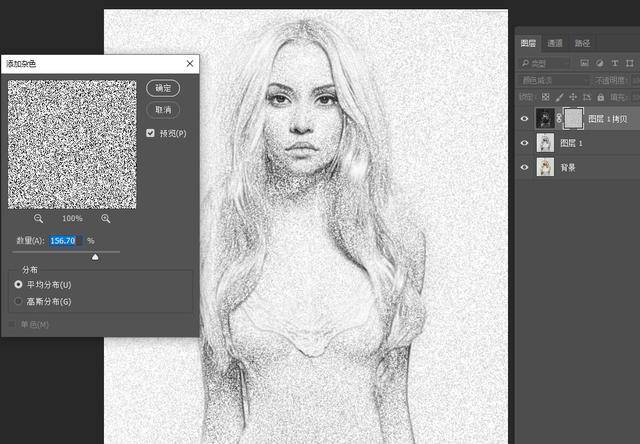Viewport: 640px width, 444px height.
Task: Click the 确定 OK button
Action: (x=163, y=88)
